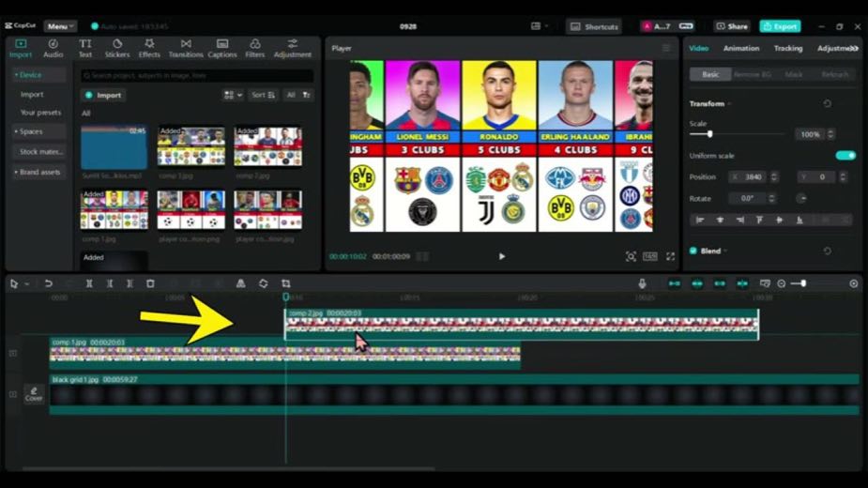868x488 pixels.
Task: Open the Sort dropdown in media panel
Action: pos(263,96)
